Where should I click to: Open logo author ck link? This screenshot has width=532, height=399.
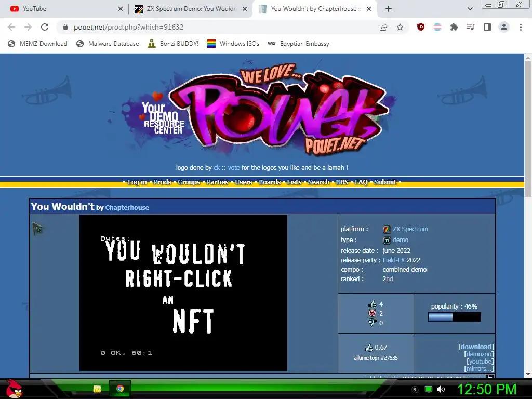217,168
